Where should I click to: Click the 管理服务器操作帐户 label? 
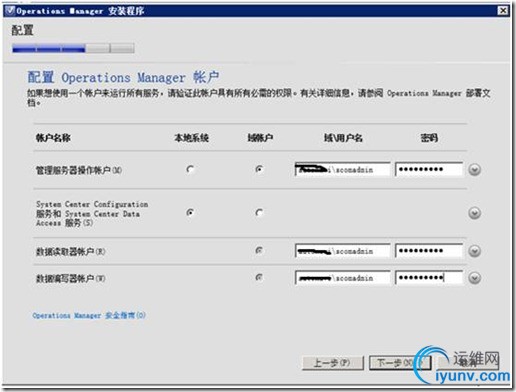[79, 170]
